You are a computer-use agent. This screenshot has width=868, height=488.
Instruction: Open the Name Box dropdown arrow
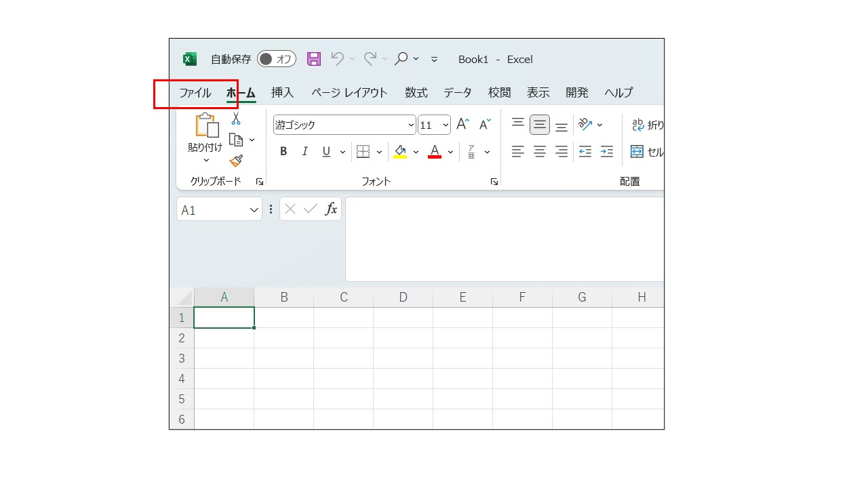pyautogui.click(x=255, y=210)
